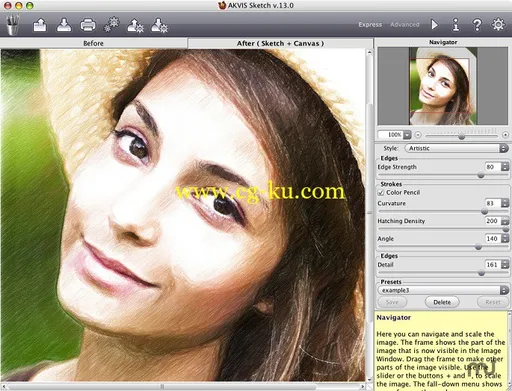
Task: Open the 100% zoom dropdown
Action: click(407, 135)
